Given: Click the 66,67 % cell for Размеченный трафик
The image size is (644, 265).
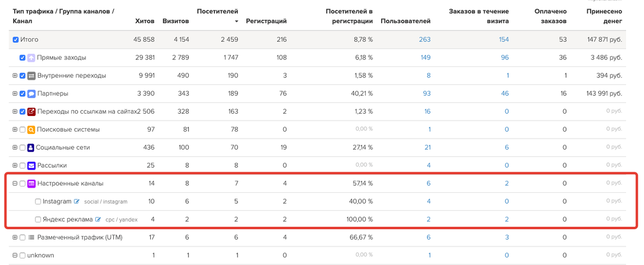Looking at the screenshot, I should pyautogui.click(x=362, y=237).
